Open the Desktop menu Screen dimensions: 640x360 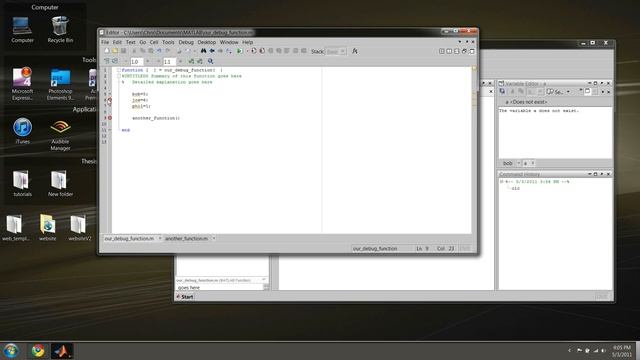click(207, 42)
